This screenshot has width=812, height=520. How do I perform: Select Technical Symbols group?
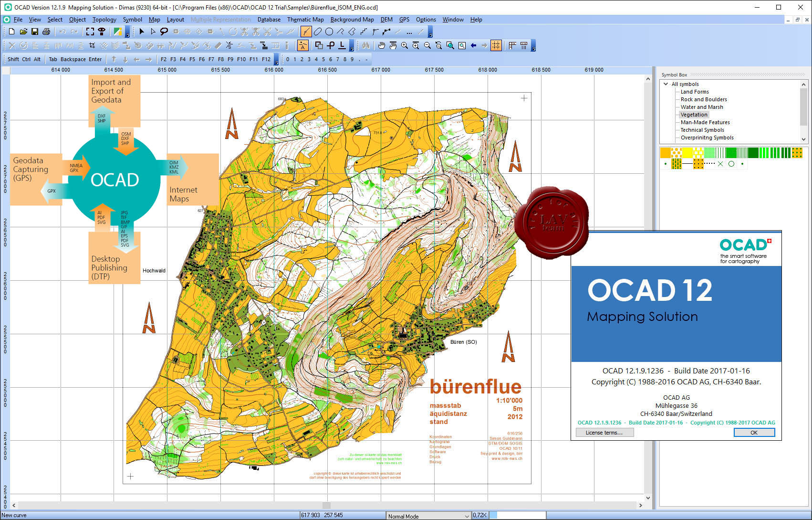pos(702,130)
